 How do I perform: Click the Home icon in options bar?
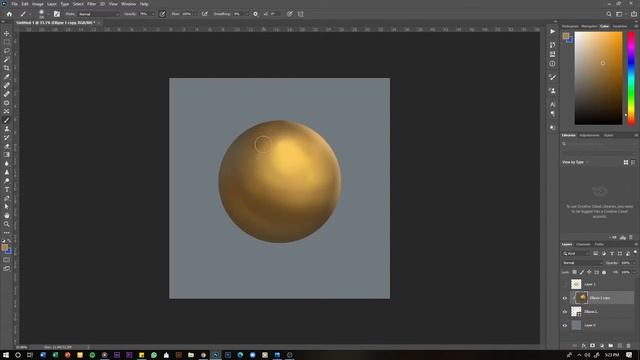pyautogui.click(x=9, y=14)
